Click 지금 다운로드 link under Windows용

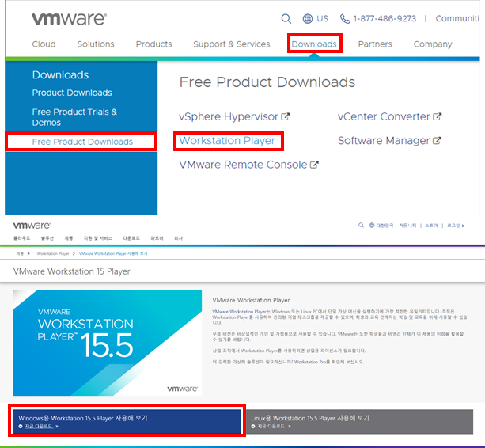coord(39,427)
